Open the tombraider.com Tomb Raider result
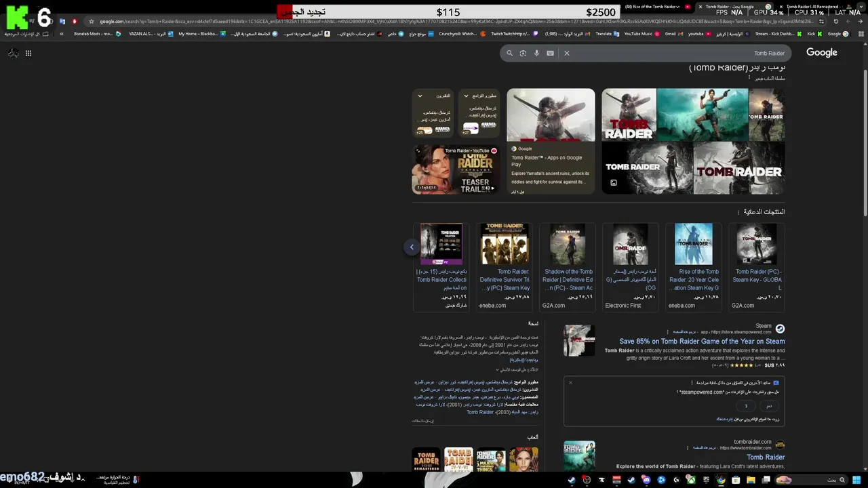Screen dimensions: 868x488 tap(766, 457)
